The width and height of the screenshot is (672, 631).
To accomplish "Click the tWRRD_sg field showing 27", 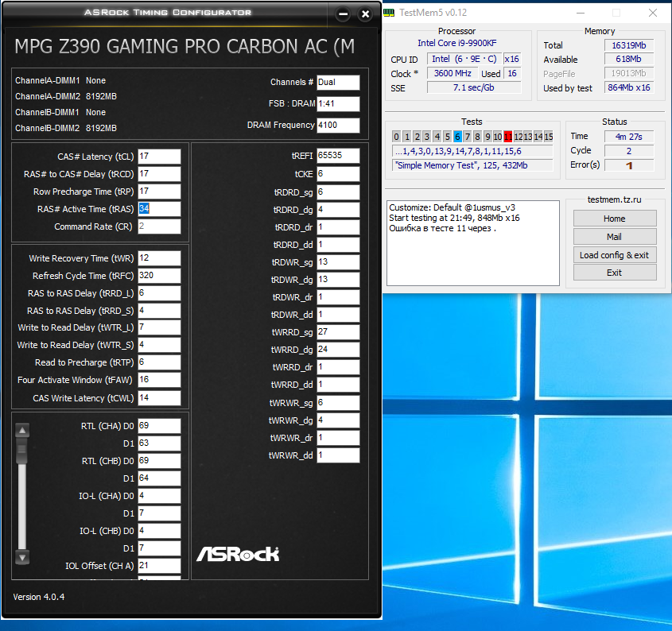I will click(x=338, y=332).
